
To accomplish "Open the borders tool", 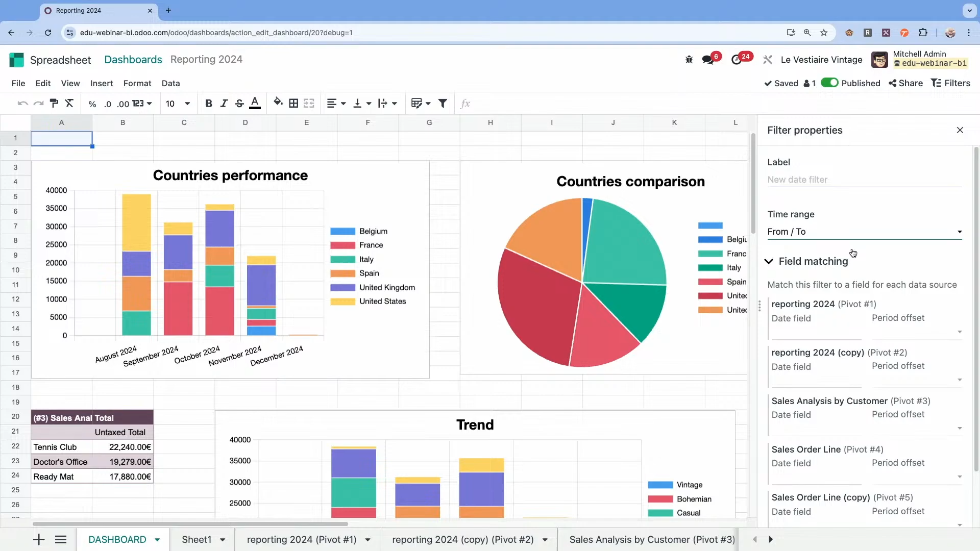I will click(x=294, y=103).
